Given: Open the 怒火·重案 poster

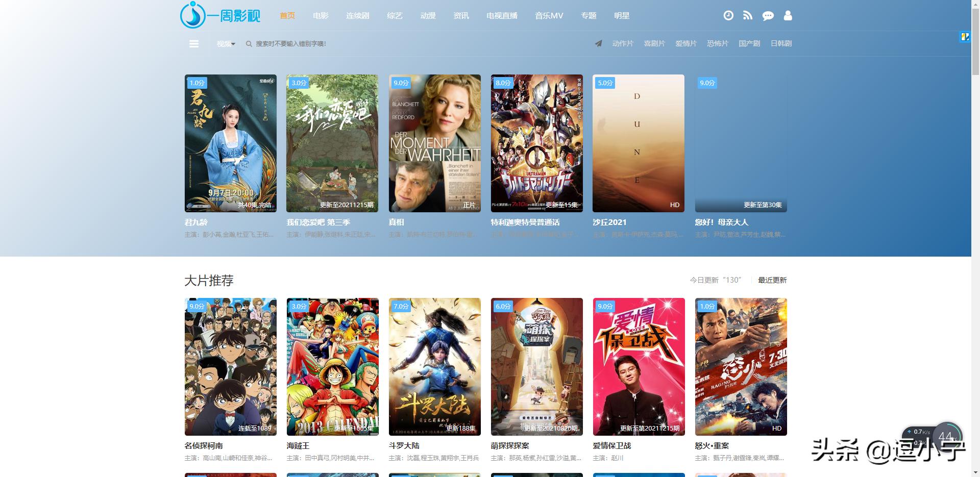Looking at the screenshot, I should pyautogui.click(x=741, y=367).
